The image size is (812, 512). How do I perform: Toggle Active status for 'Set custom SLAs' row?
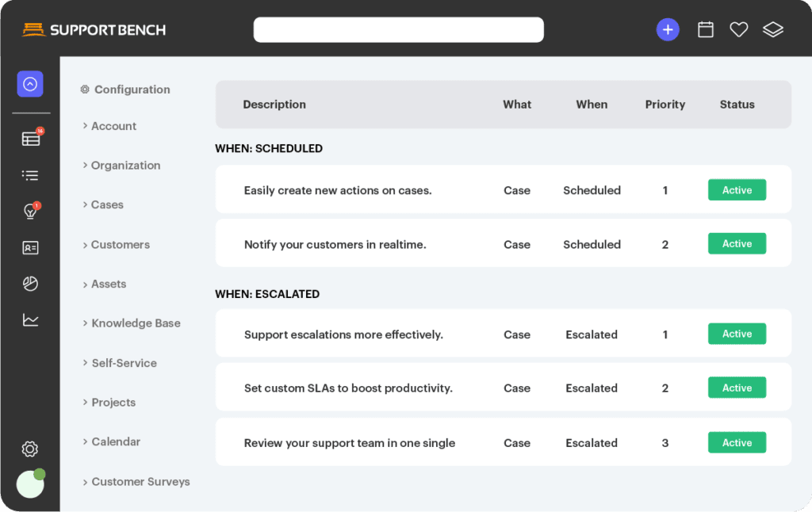(x=737, y=388)
